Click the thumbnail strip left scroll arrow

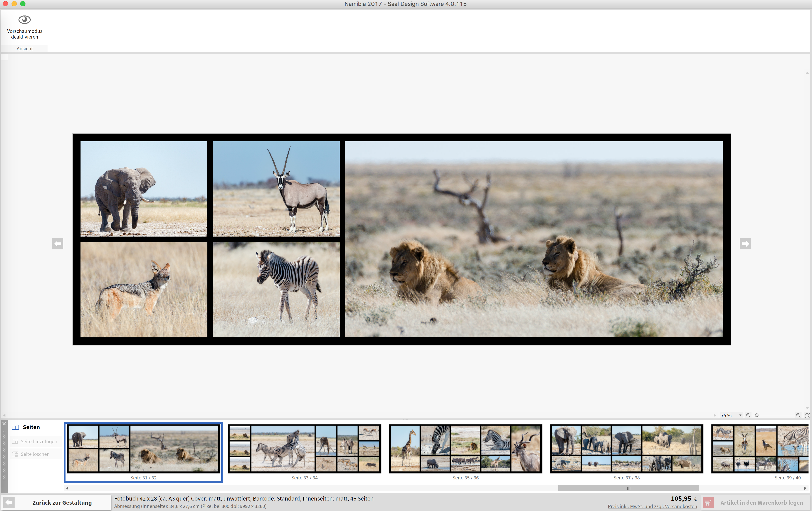[x=67, y=488]
